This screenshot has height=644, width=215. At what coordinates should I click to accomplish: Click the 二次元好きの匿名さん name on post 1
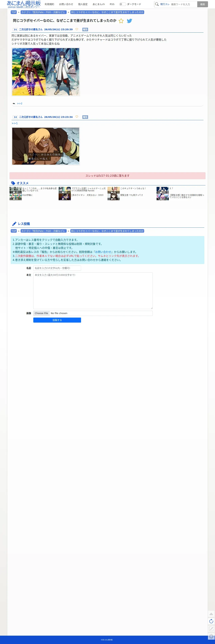[x=31, y=29]
